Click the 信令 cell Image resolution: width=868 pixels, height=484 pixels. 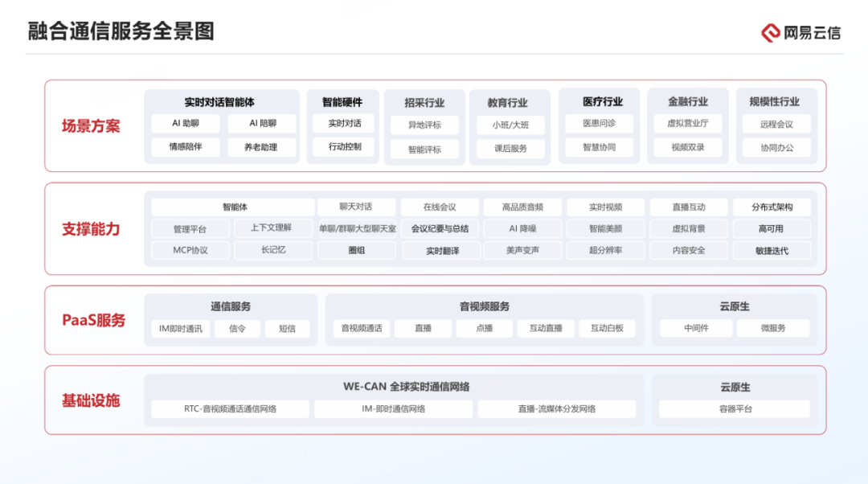(237, 328)
